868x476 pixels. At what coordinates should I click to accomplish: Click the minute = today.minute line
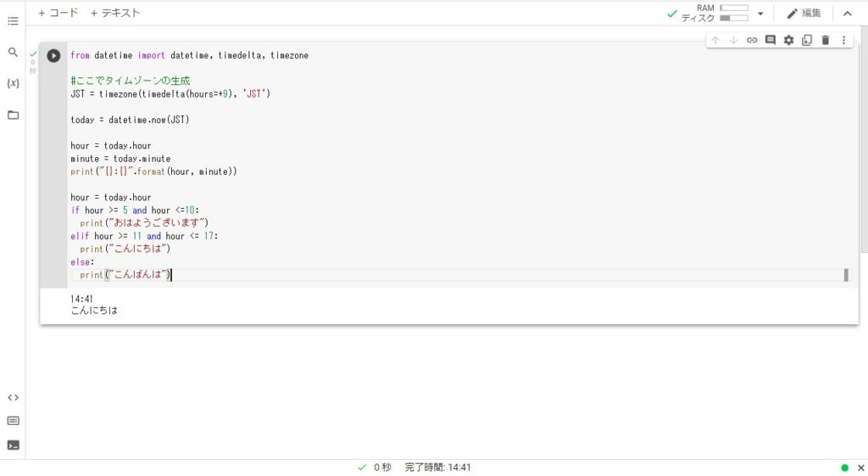(120, 159)
